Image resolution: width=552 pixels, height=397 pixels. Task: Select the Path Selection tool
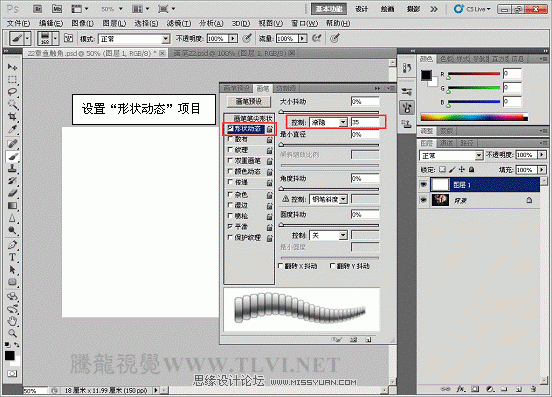point(12,270)
